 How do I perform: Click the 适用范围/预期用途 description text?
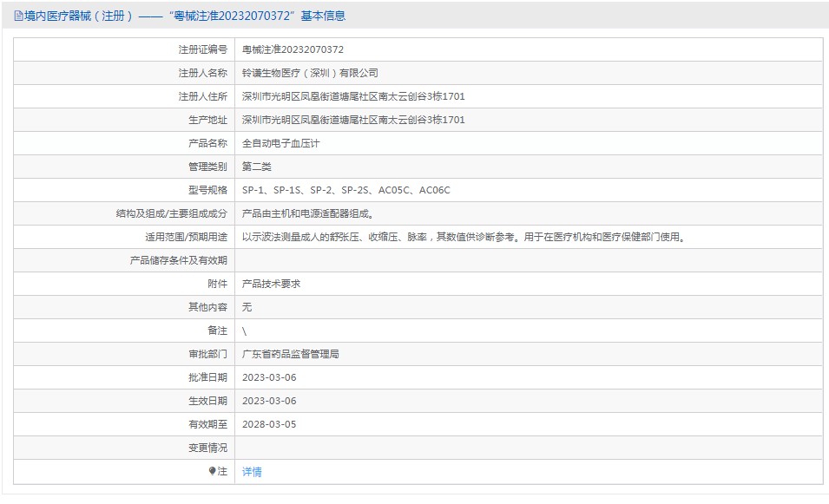464,237
